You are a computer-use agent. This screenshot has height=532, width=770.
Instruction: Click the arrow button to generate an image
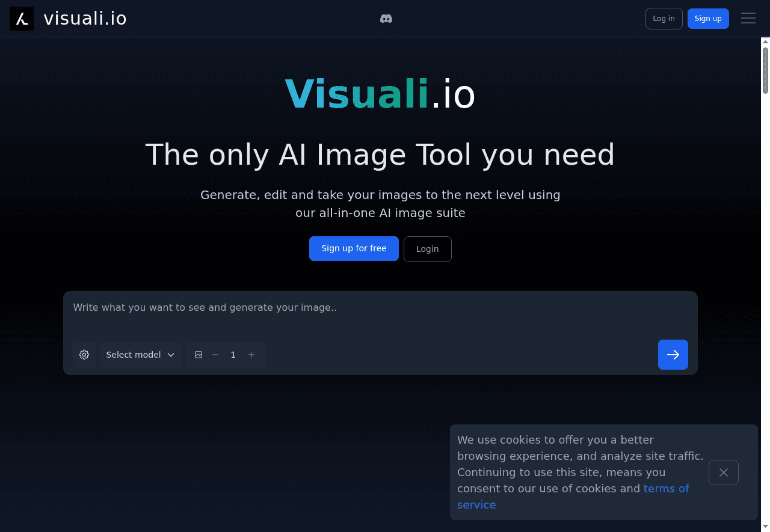pyautogui.click(x=673, y=355)
